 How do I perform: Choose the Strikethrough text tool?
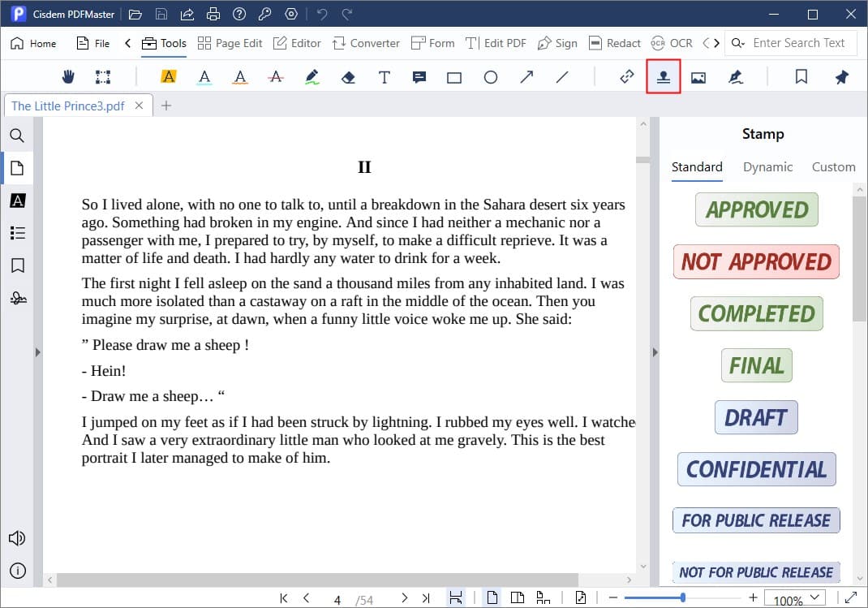coord(276,76)
